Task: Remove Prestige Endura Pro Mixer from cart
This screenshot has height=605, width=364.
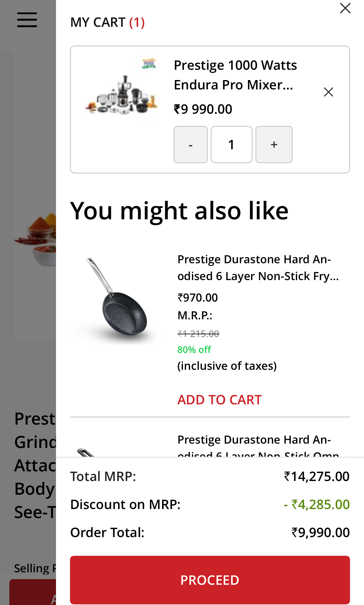Action: click(328, 92)
